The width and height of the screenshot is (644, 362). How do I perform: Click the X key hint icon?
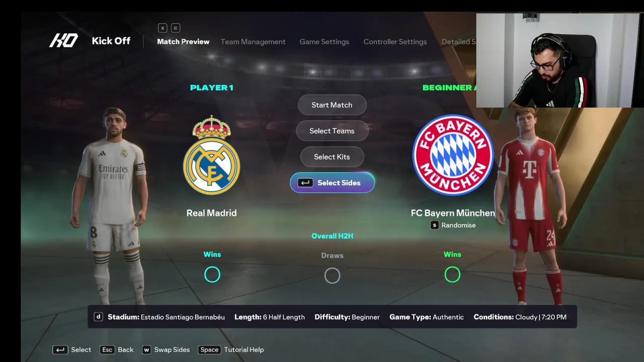coord(163,28)
